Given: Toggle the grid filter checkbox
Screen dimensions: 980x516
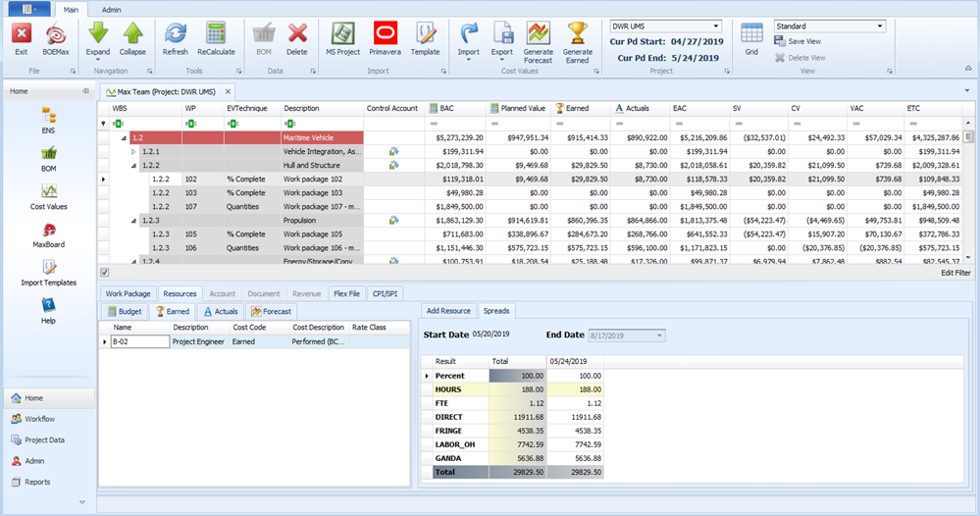Looking at the screenshot, I should pos(105,272).
